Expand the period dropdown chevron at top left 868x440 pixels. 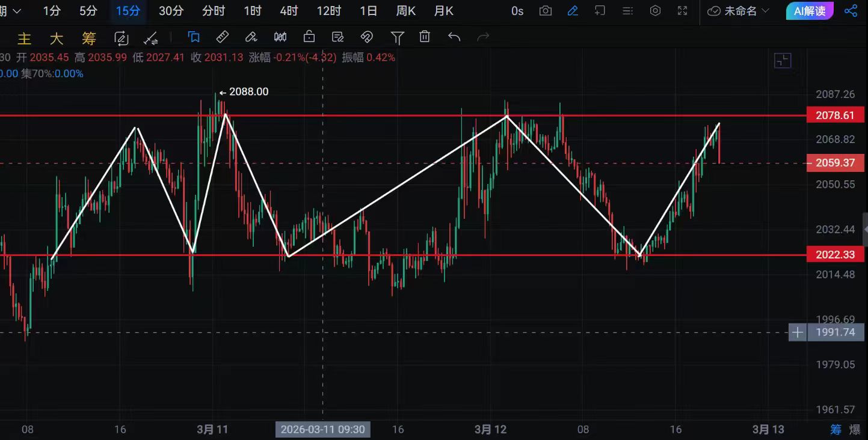click(x=16, y=11)
